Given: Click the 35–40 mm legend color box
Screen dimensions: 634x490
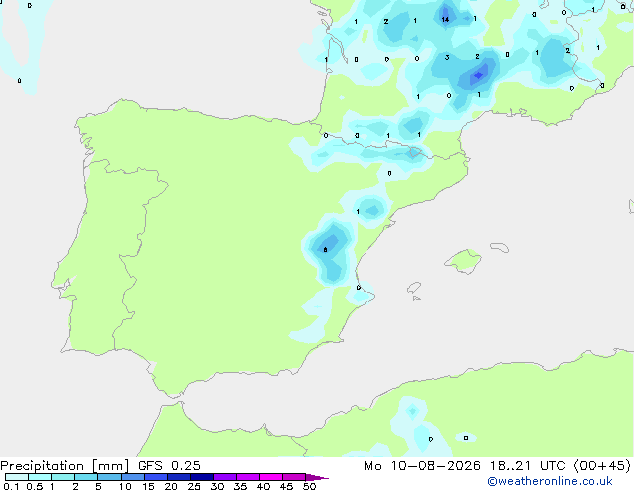Looking at the screenshot, I should [x=248, y=477].
